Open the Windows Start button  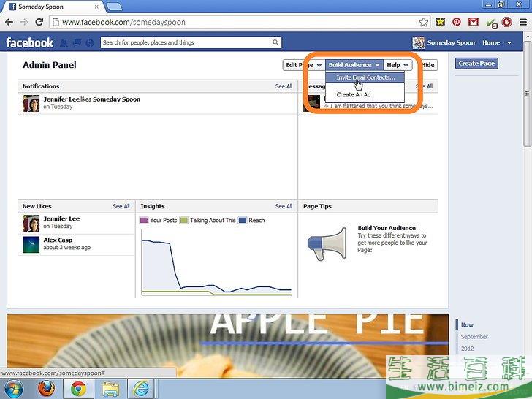12,389
